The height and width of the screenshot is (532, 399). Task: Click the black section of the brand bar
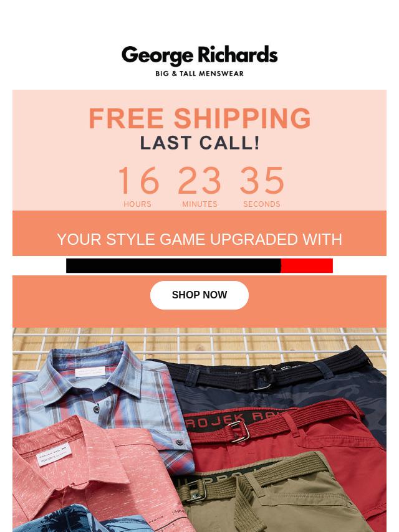click(x=173, y=265)
